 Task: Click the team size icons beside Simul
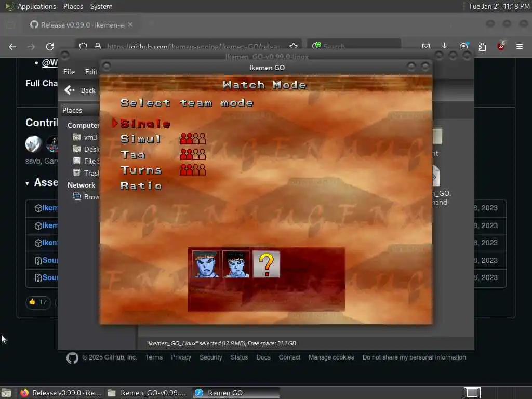click(x=192, y=139)
